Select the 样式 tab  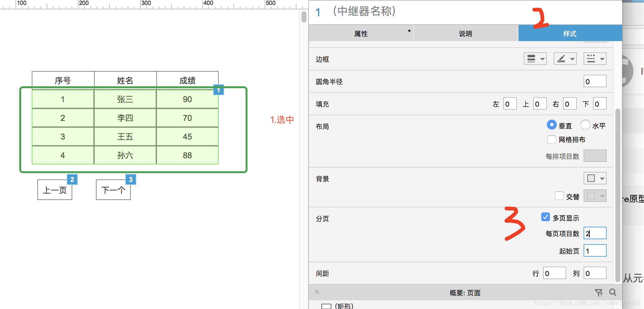pos(570,33)
